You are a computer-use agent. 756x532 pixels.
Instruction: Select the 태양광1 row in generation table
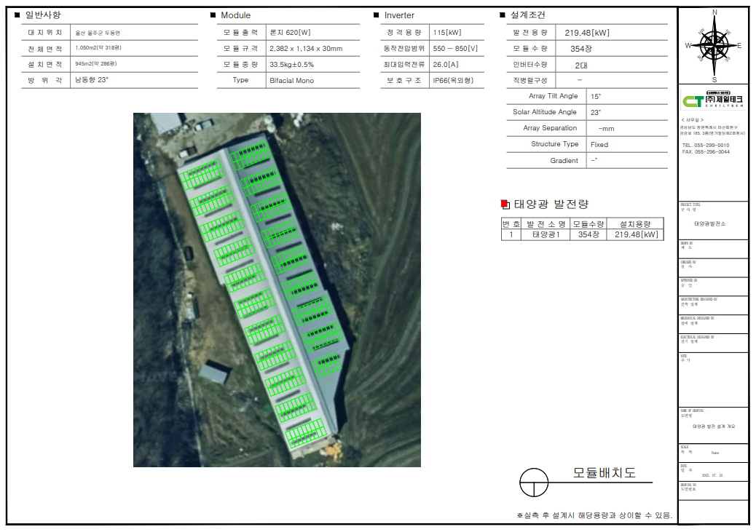(583, 234)
